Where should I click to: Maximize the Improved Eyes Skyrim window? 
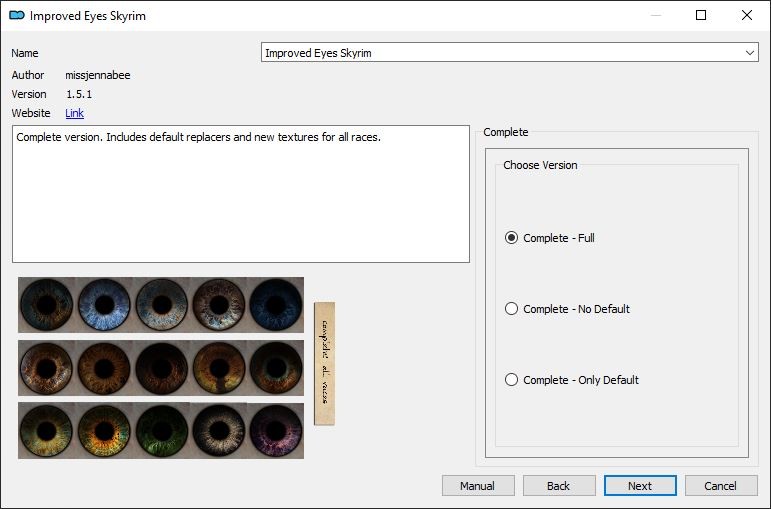701,15
